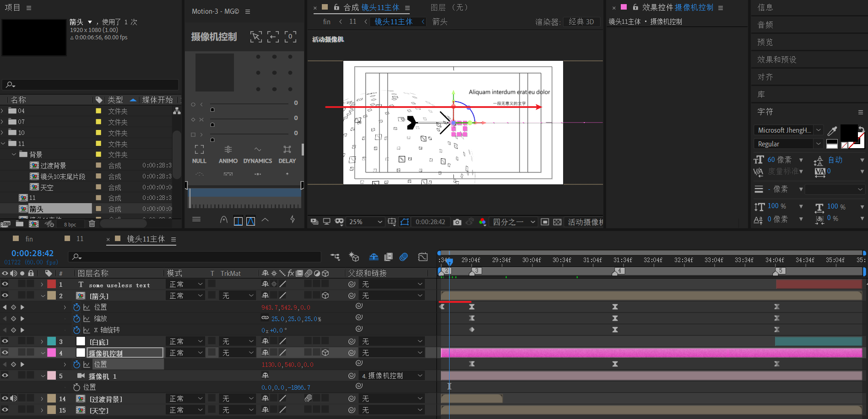Expand the 白底 layer properties
This screenshot has width=868, height=419.
pos(42,342)
